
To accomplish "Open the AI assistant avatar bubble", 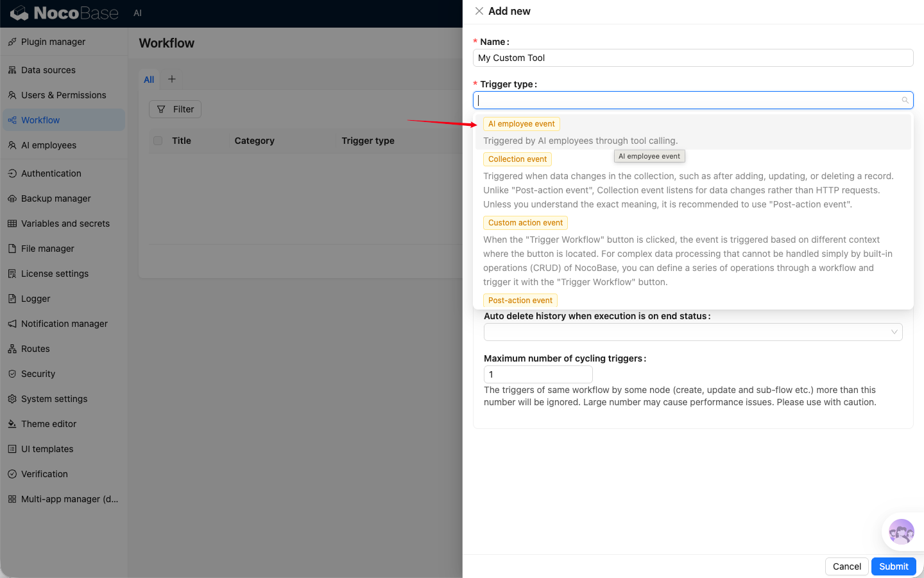I will (901, 532).
